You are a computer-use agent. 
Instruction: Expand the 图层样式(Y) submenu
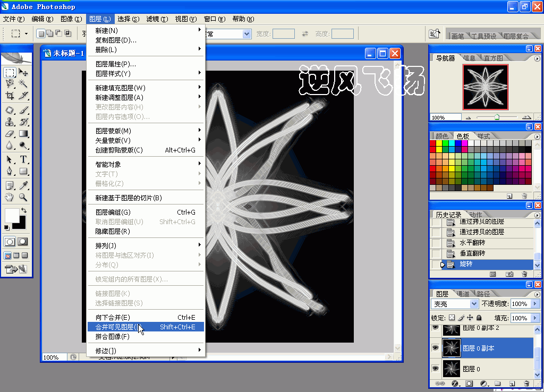(146, 73)
